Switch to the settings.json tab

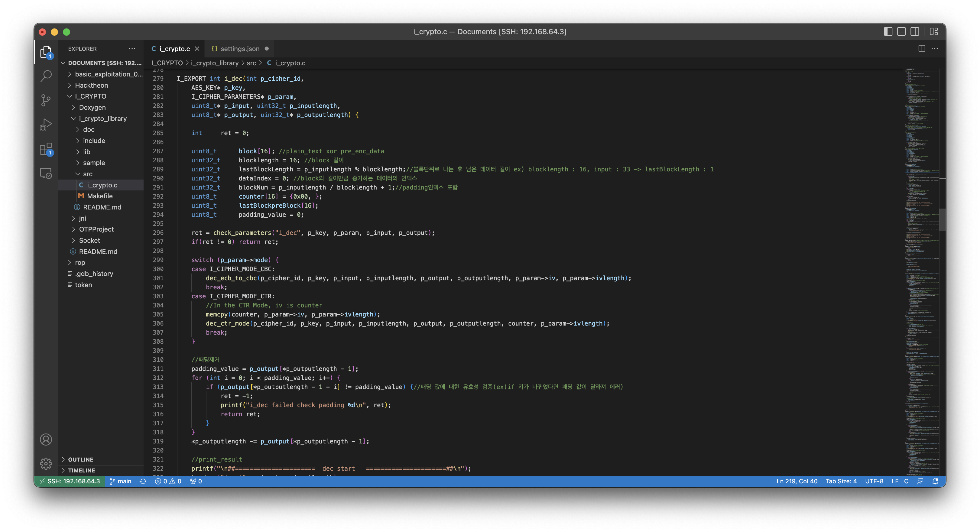240,49
